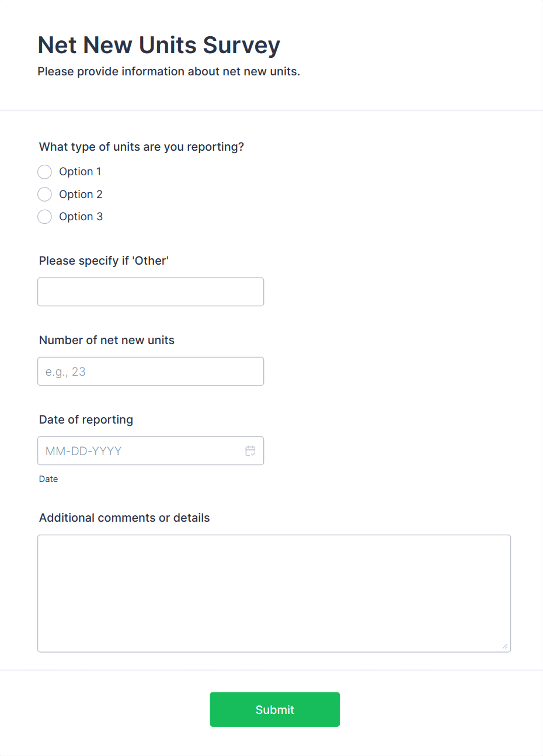Click the Option 1 label text
The width and height of the screenshot is (543, 756).
(x=80, y=171)
